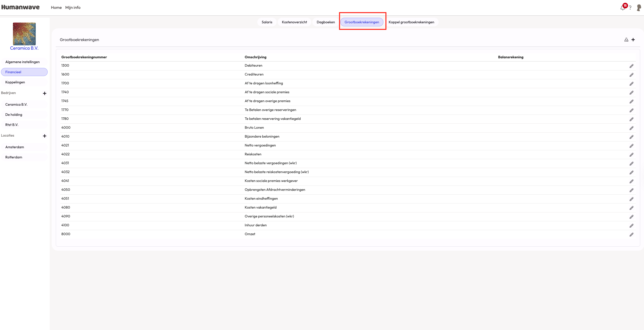
Task: Click the Ceramica B.V. logo thumbnail
Action: pos(24,34)
